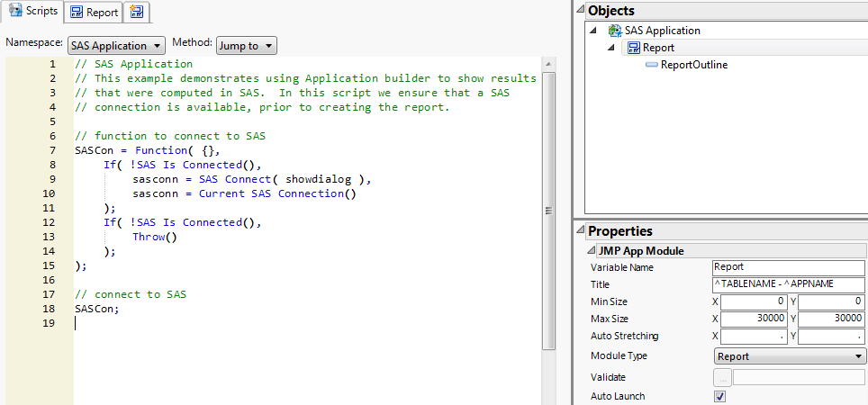Screen dimensions: 868x405
Task: Switch to the Report tab
Action: [94, 13]
